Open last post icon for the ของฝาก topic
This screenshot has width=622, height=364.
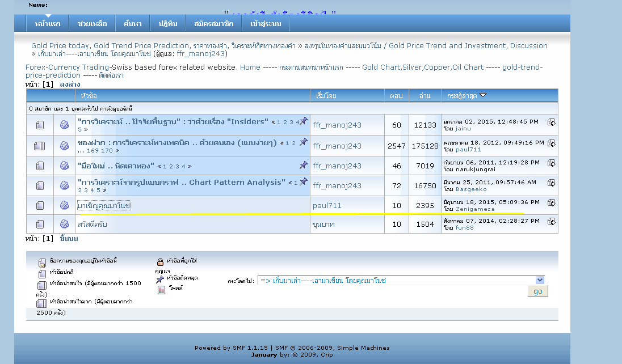[552, 143]
